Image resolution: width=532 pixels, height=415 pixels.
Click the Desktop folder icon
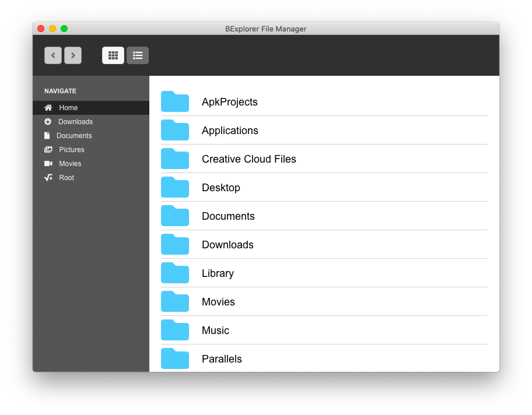(x=175, y=187)
